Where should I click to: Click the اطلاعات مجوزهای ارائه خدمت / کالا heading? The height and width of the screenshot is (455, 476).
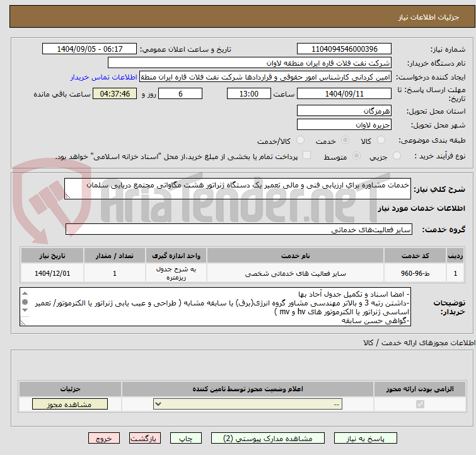419,343
